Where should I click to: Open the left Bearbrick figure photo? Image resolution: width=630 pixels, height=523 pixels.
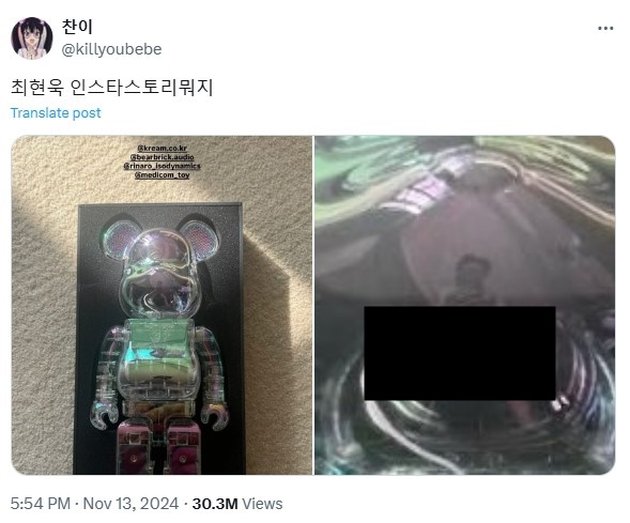coord(162,305)
